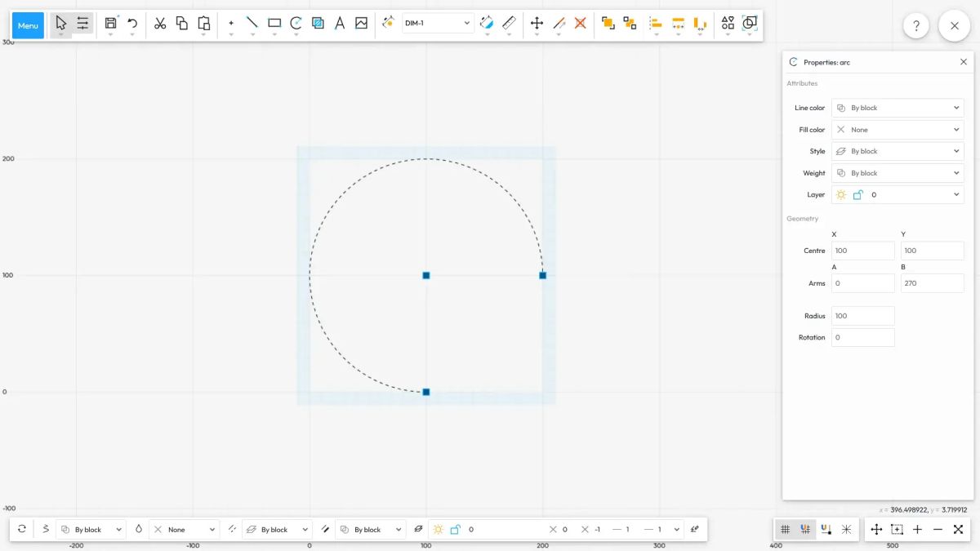Select the measure ruler tool
This screenshot has height=551, width=980.
(x=509, y=23)
